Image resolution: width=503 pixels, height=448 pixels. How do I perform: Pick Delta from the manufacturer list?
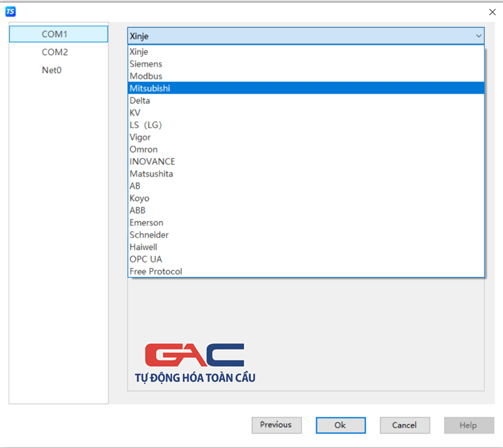(x=306, y=101)
